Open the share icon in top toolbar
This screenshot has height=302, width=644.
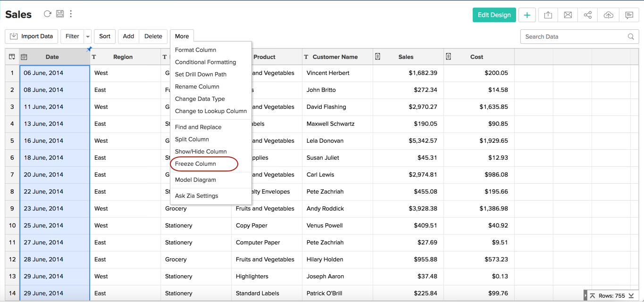coord(587,15)
